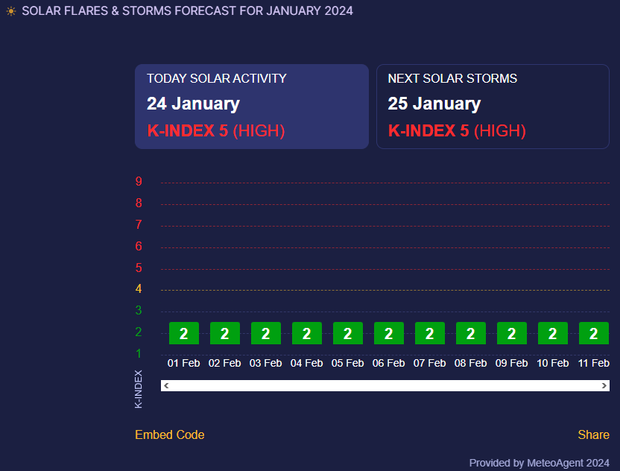Click the horizontal chart scrollbar track
620x471 pixels.
coord(385,385)
